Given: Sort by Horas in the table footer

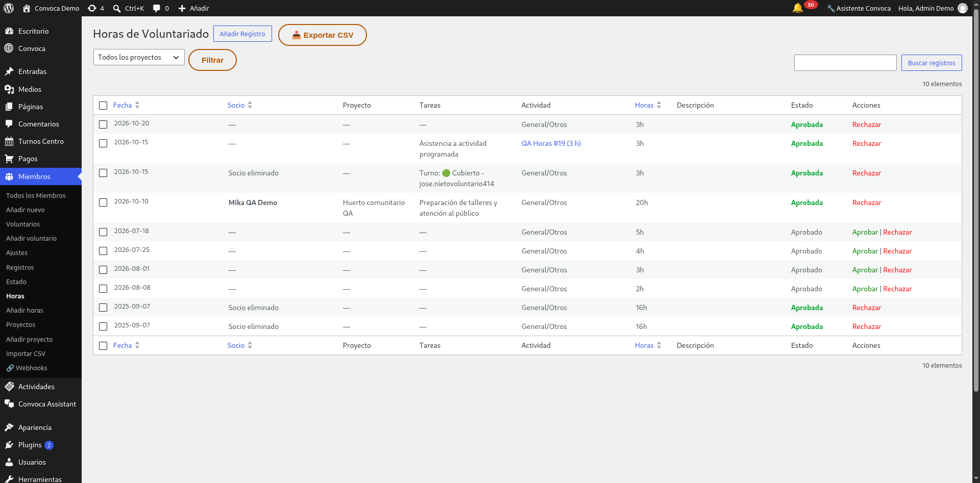Looking at the screenshot, I should click(648, 345).
